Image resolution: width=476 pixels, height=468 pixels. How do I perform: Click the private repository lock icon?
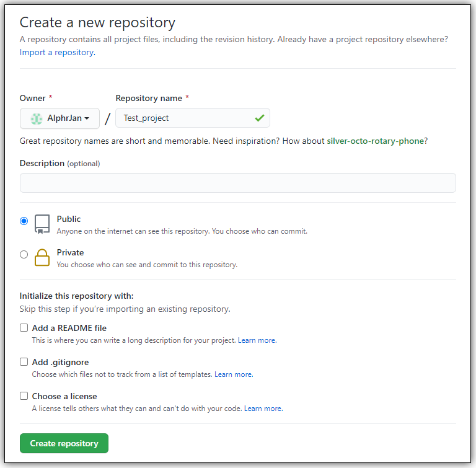pos(42,257)
